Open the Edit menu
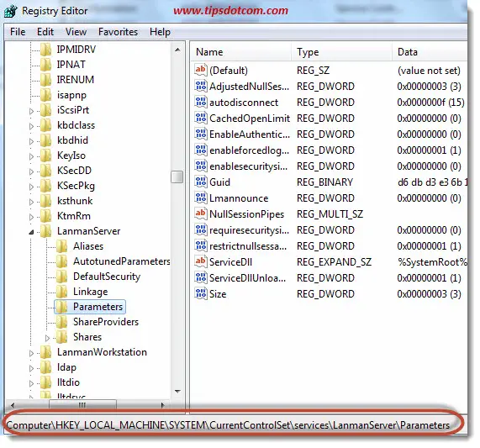Screen dimensions: 480x448 45,32
